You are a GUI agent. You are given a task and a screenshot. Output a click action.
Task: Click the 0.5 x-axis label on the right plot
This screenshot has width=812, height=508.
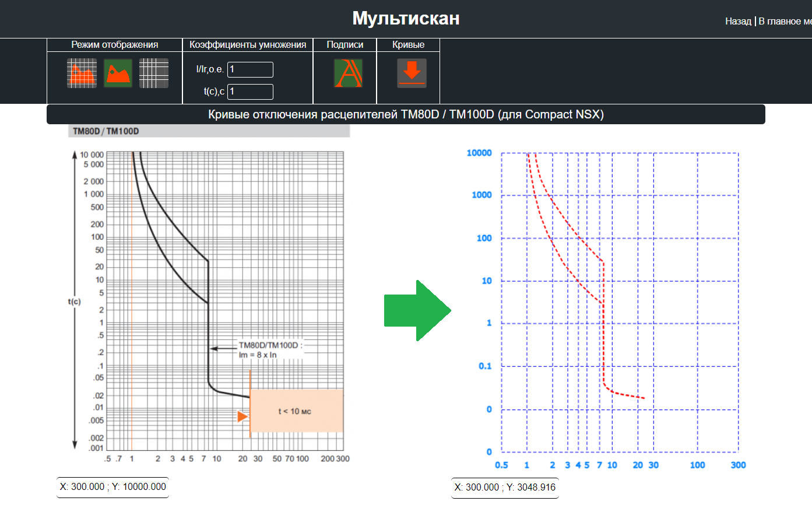[x=501, y=465]
